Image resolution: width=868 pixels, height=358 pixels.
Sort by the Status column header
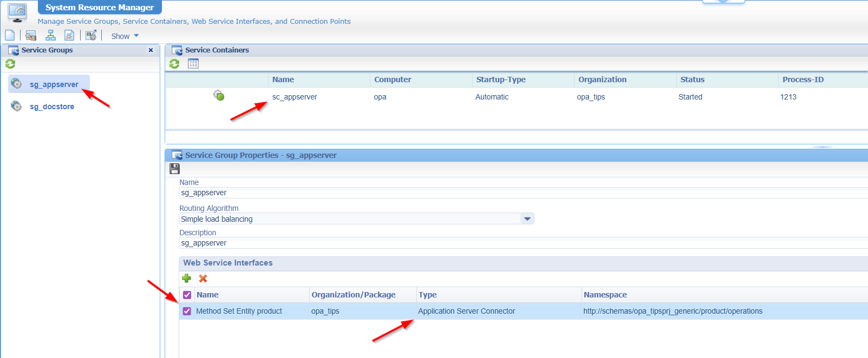tap(692, 79)
